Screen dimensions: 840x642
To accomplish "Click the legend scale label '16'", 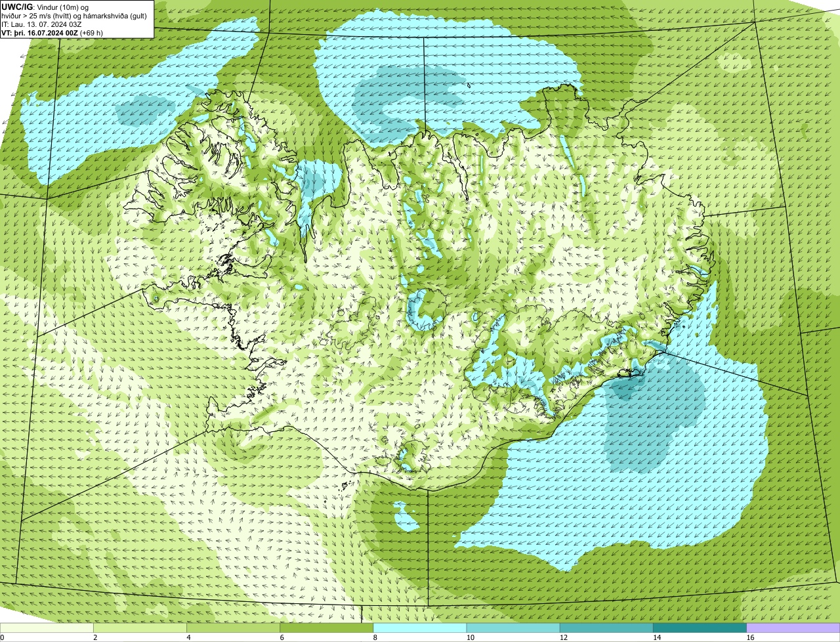I will (749, 637).
